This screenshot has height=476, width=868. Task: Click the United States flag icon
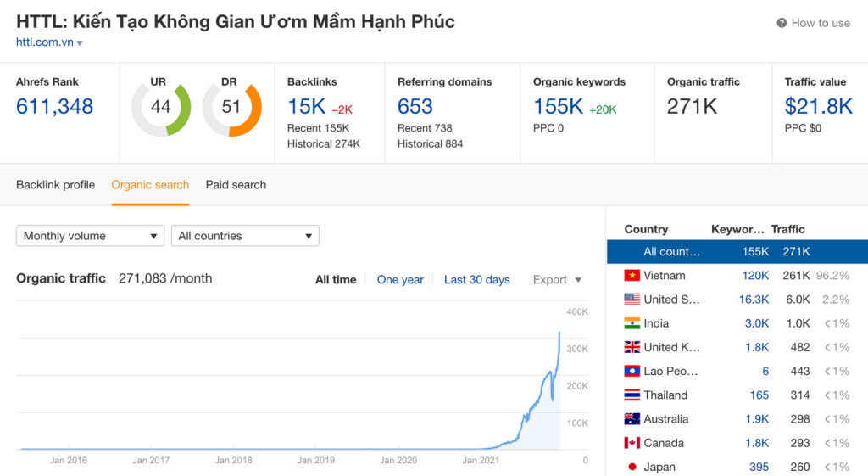pos(632,300)
